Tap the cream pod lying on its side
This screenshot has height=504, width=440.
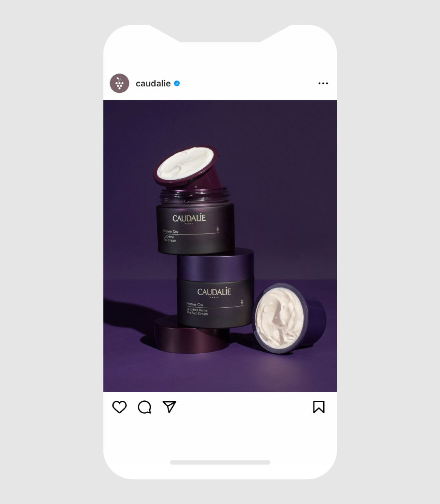click(289, 319)
